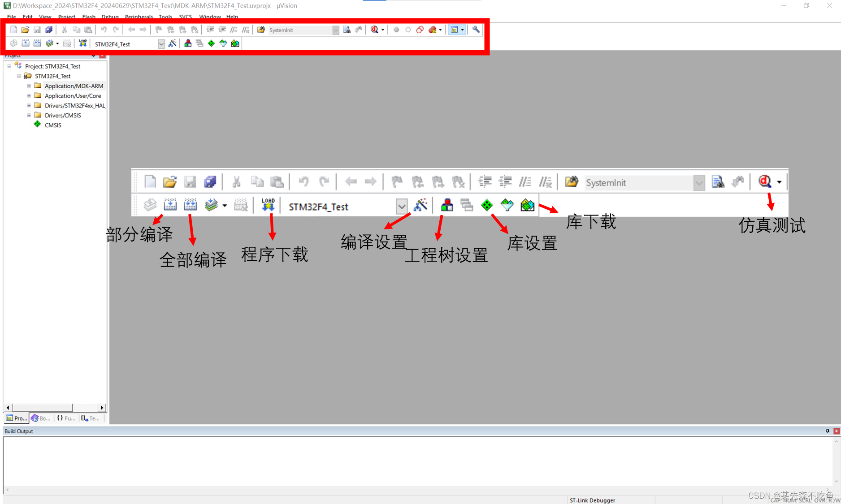Switch to the Books tab
This screenshot has height=504, width=841.
pyautogui.click(x=41, y=418)
